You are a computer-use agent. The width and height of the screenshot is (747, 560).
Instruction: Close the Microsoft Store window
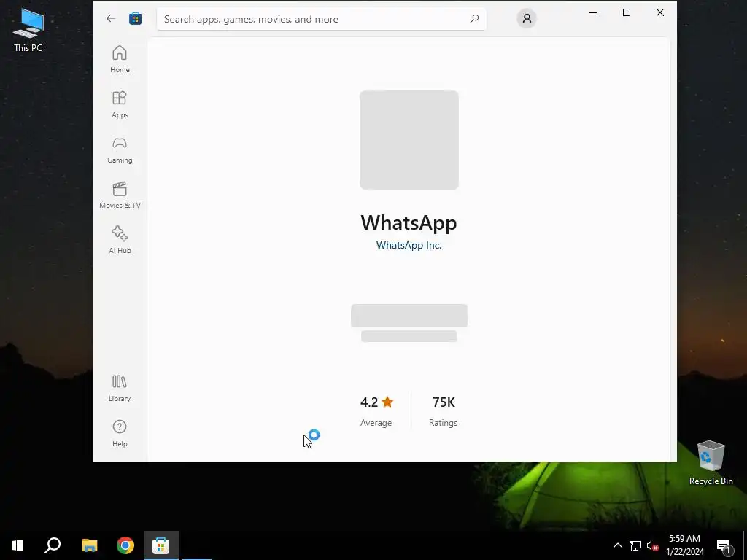(x=659, y=12)
